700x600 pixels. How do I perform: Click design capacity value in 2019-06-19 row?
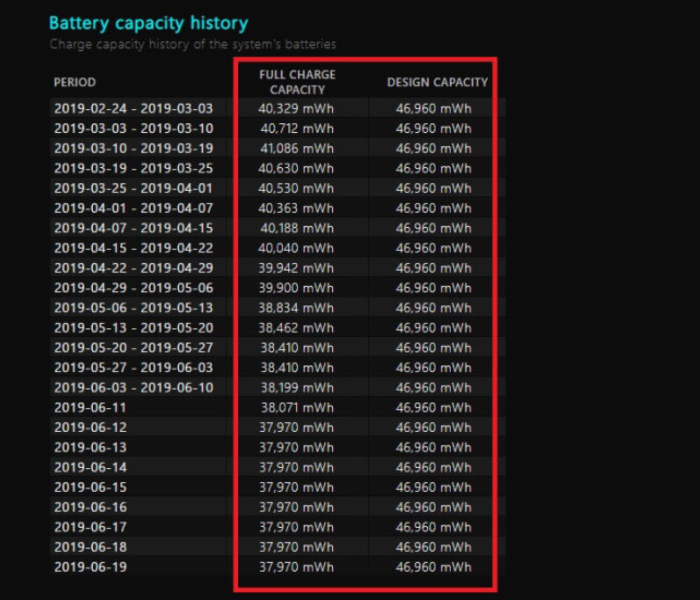(433, 567)
